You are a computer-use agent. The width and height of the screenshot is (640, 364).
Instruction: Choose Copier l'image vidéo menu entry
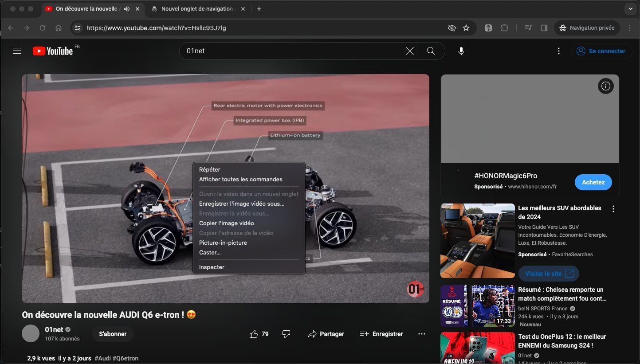pyautogui.click(x=227, y=223)
